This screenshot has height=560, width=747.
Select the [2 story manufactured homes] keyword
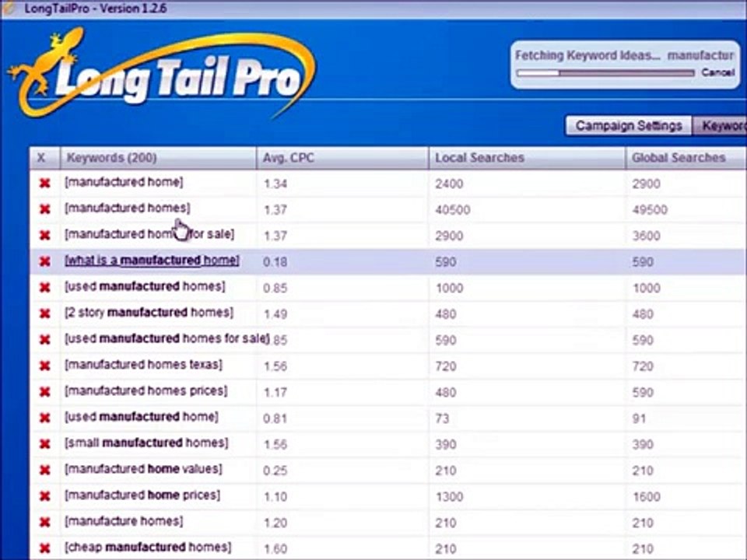click(149, 313)
